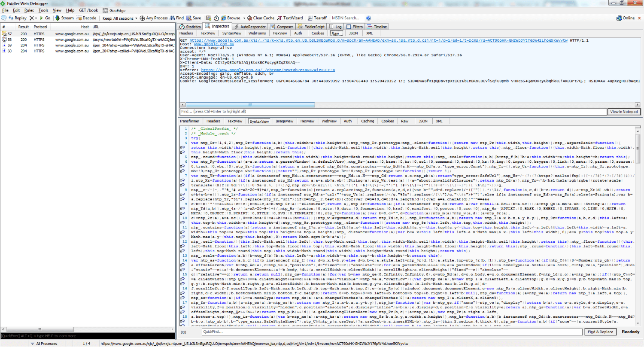This screenshot has width=644, height=347.
Task: Open the TextWizard tool
Action: tap(290, 18)
